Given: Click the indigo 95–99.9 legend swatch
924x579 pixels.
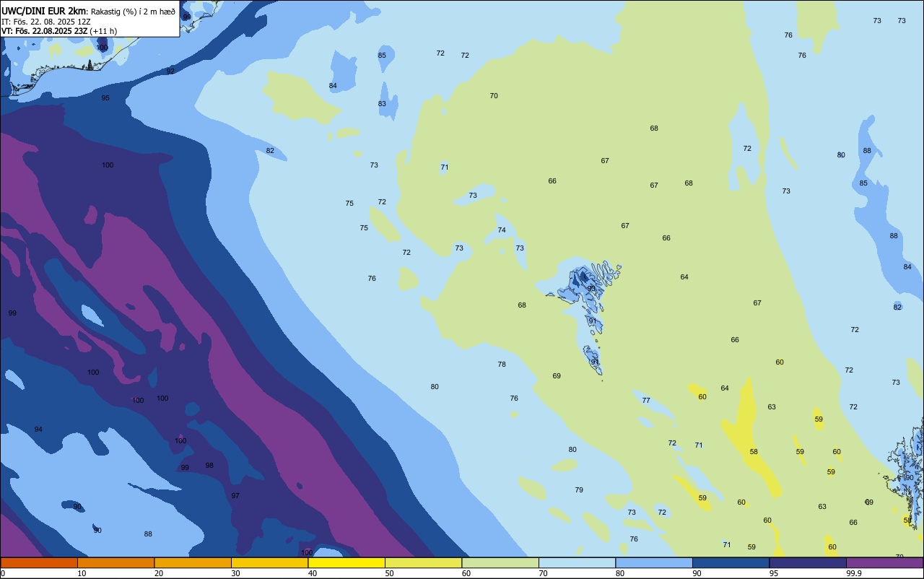Looking at the screenshot, I should (808, 562).
